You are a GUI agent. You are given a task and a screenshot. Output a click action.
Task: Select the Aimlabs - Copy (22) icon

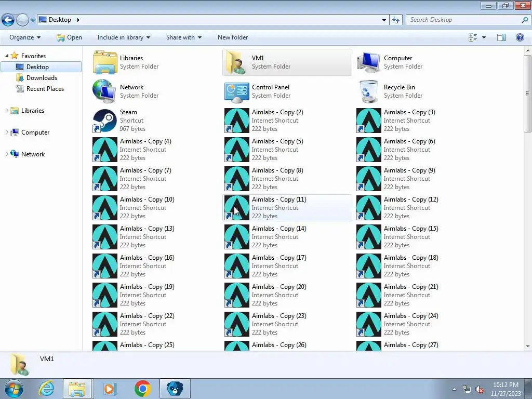click(105, 324)
